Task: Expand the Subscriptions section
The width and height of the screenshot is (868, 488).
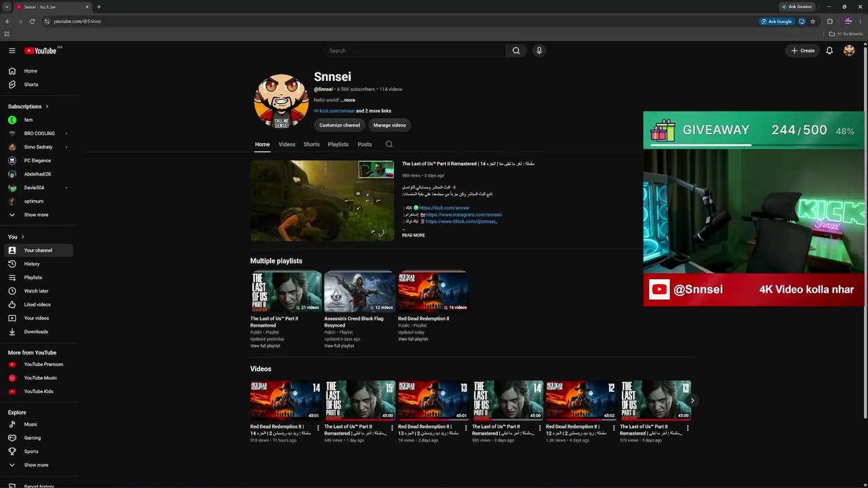Action: pos(28,106)
